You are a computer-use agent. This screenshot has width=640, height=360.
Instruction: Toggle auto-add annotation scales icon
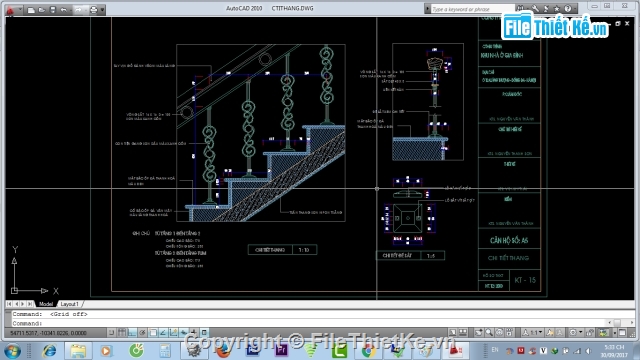[x=560, y=333]
